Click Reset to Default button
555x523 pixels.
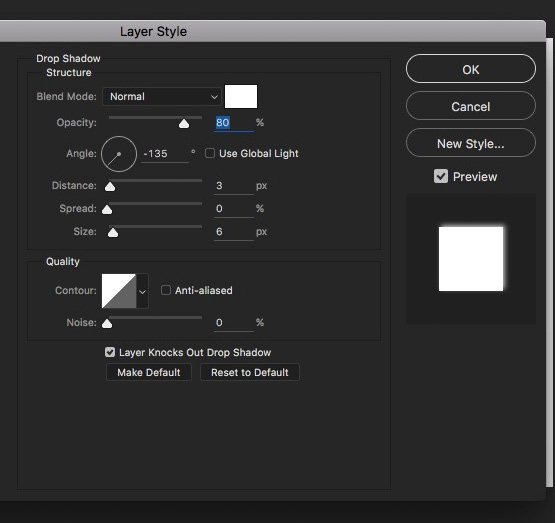(x=250, y=372)
